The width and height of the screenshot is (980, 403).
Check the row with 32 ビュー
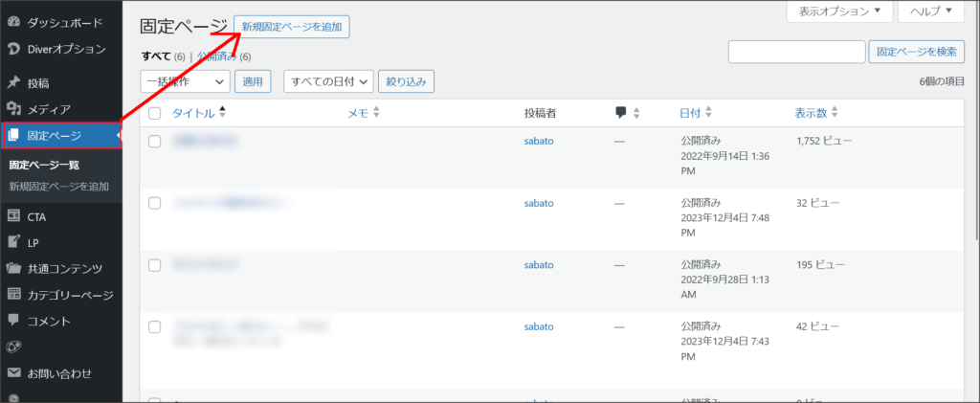point(154,203)
